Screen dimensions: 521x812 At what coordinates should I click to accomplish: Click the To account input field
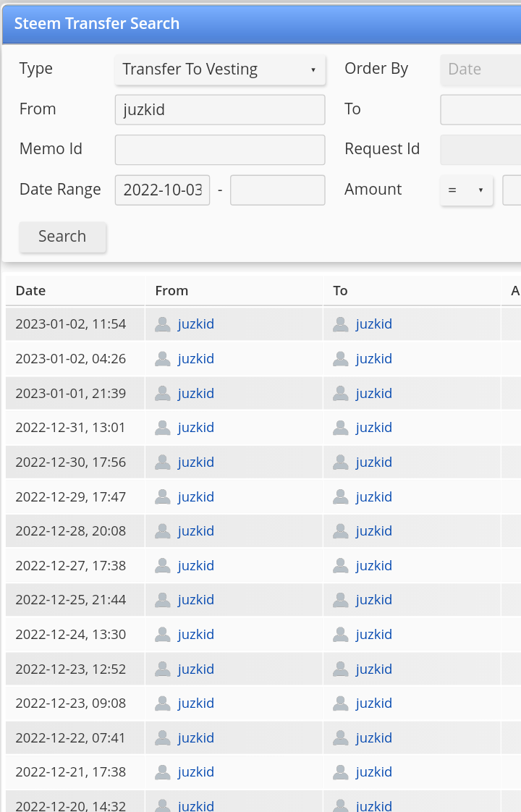480,110
